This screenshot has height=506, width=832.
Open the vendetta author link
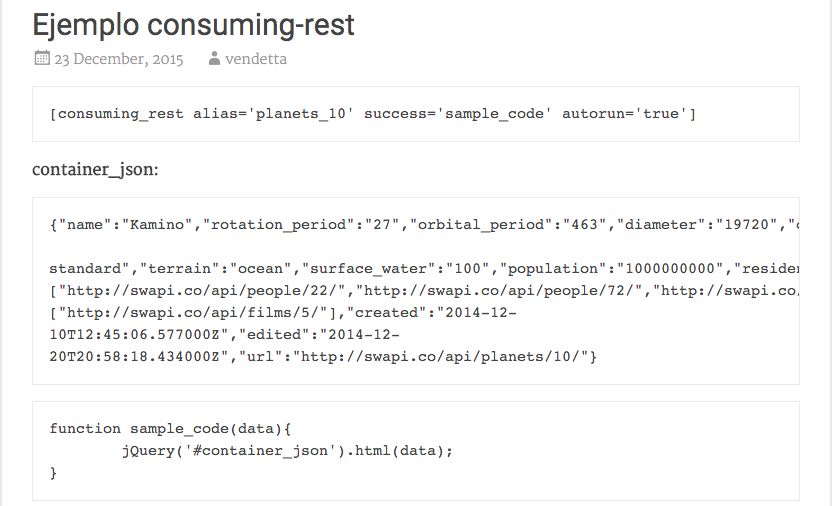tap(256, 59)
